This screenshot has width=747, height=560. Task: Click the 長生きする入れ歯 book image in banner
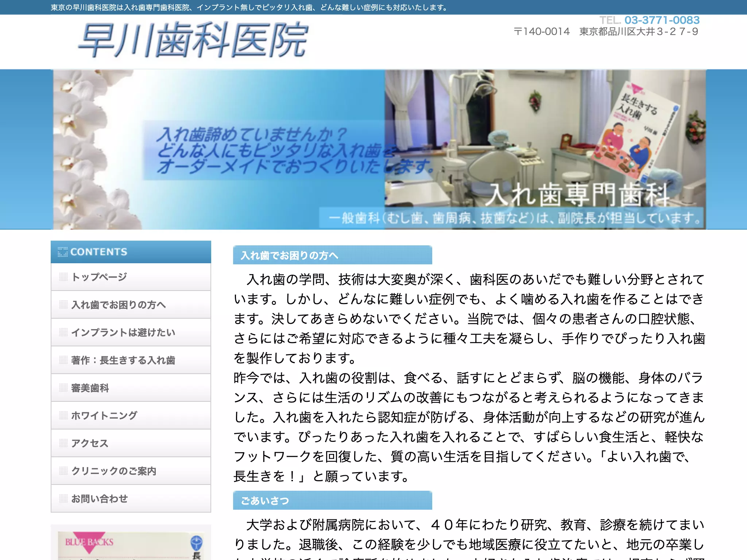pyautogui.click(x=635, y=131)
